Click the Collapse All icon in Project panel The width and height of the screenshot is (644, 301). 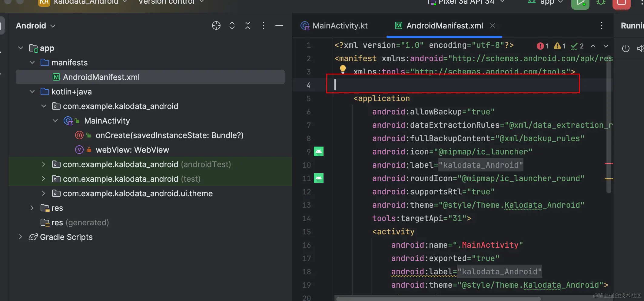248,26
